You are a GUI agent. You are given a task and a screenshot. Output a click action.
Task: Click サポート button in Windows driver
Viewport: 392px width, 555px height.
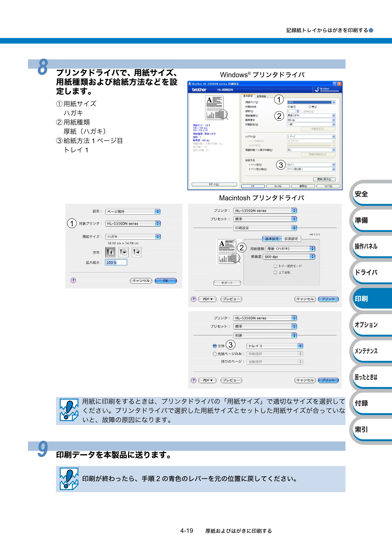(x=214, y=184)
